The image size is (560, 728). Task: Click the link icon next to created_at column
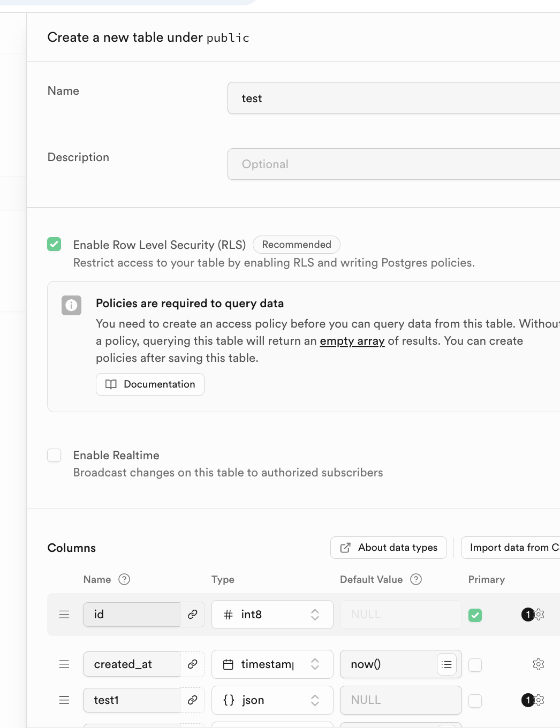click(x=193, y=664)
